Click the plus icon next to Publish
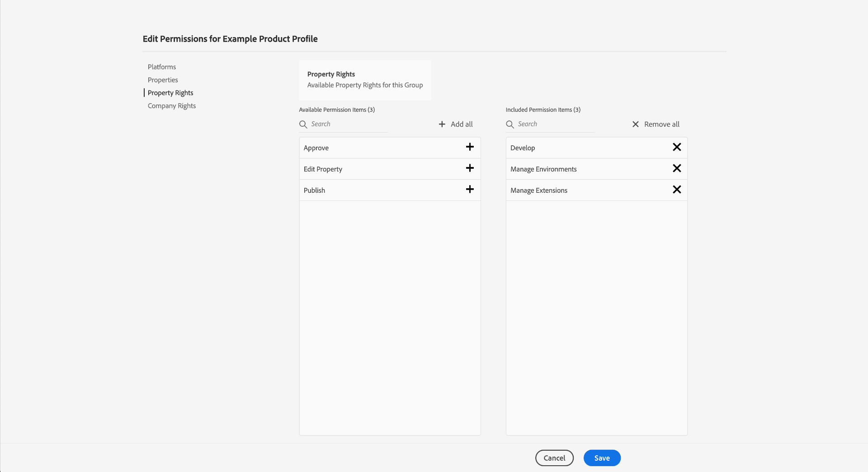Image resolution: width=868 pixels, height=472 pixels. click(x=470, y=190)
